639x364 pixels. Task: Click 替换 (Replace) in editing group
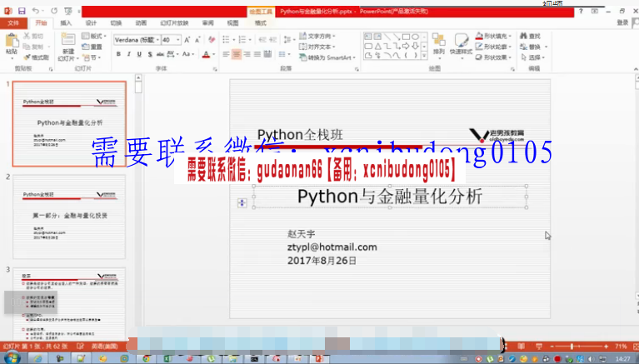532,47
